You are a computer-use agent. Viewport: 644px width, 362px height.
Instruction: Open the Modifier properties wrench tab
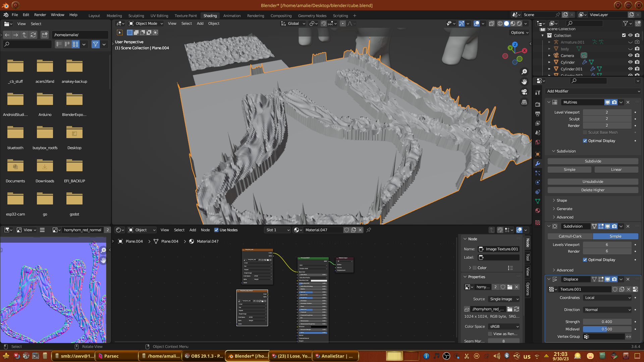[x=538, y=164]
